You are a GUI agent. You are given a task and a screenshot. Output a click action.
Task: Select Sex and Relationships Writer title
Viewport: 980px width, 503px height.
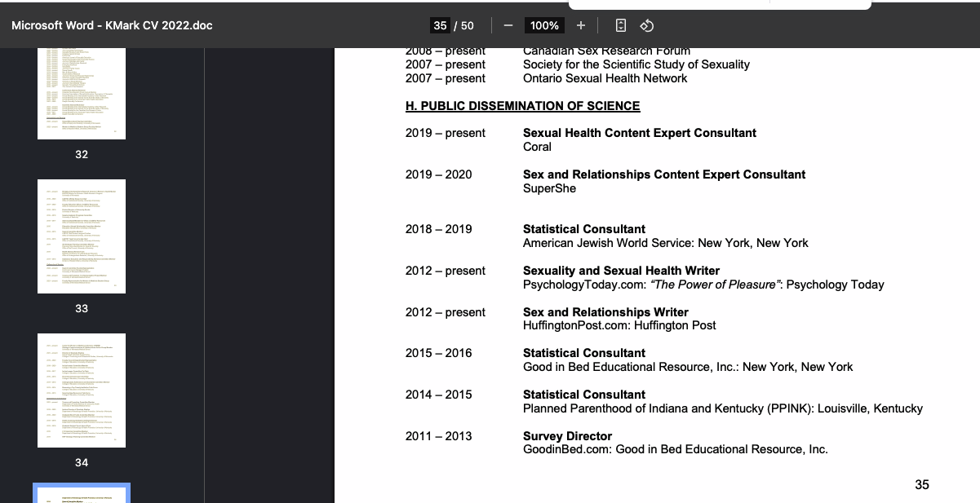605,312
